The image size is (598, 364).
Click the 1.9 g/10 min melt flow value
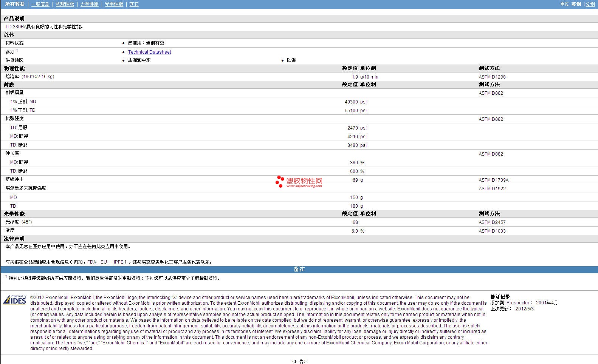(x=365, y=77)
